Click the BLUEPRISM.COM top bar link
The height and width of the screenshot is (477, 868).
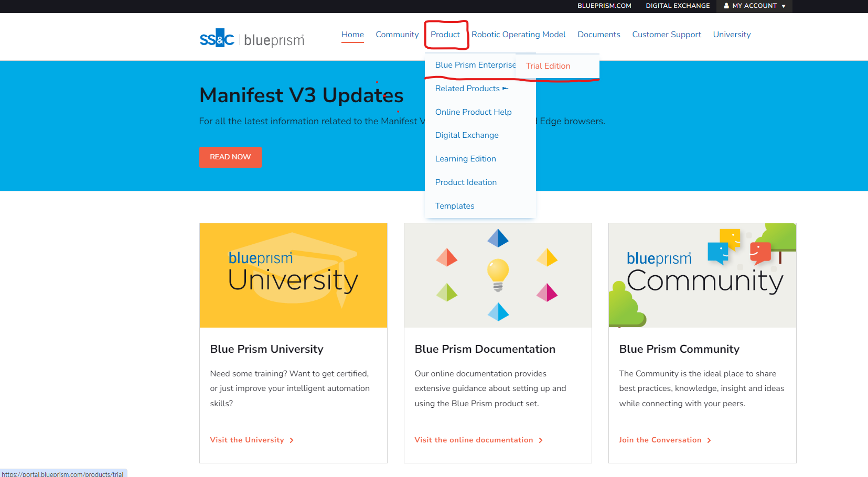point(604,6)
